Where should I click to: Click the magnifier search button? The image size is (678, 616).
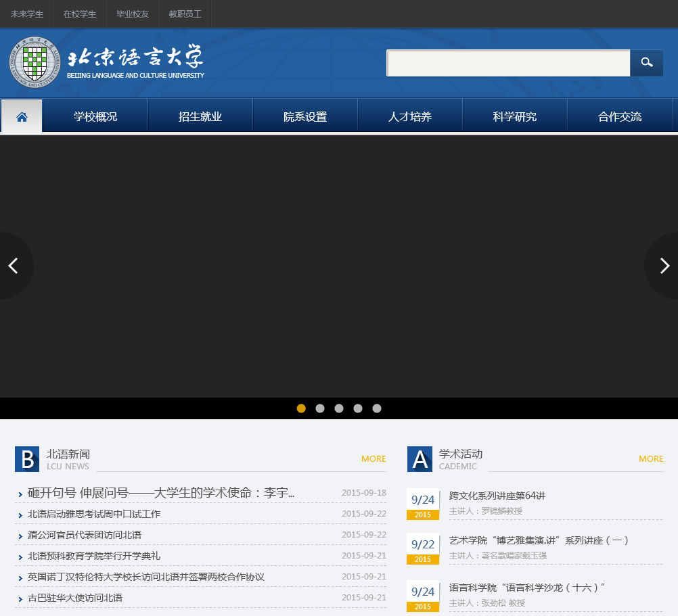pos(646,63)
